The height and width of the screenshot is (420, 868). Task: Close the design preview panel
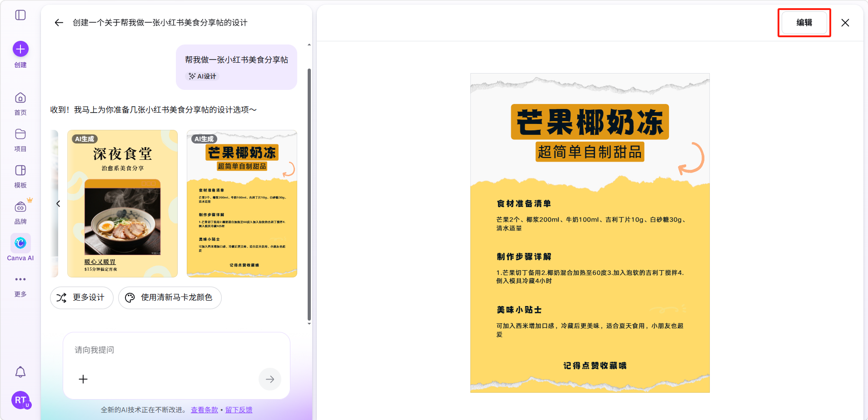point(845,23)
